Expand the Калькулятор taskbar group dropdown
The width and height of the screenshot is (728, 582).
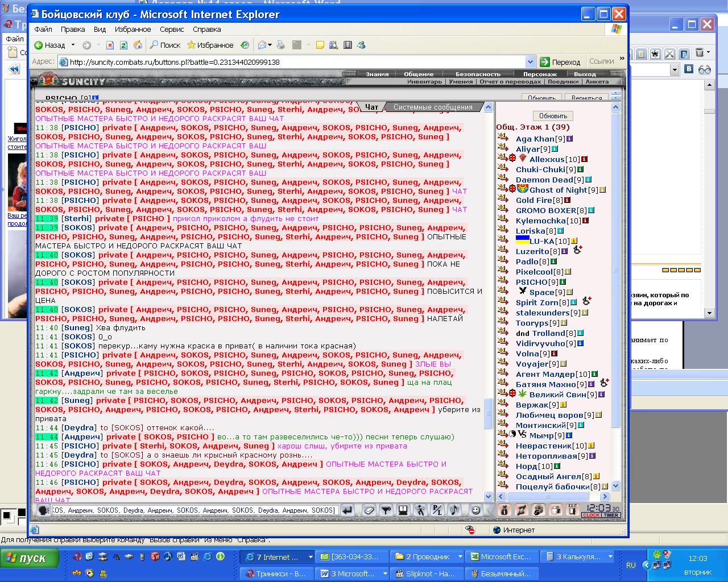(610, 557)
